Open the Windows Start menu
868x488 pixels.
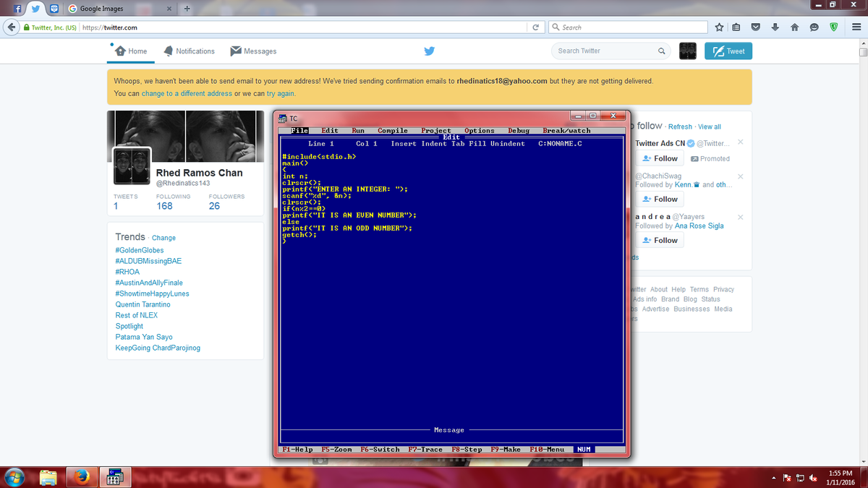[x=15, y=476]
